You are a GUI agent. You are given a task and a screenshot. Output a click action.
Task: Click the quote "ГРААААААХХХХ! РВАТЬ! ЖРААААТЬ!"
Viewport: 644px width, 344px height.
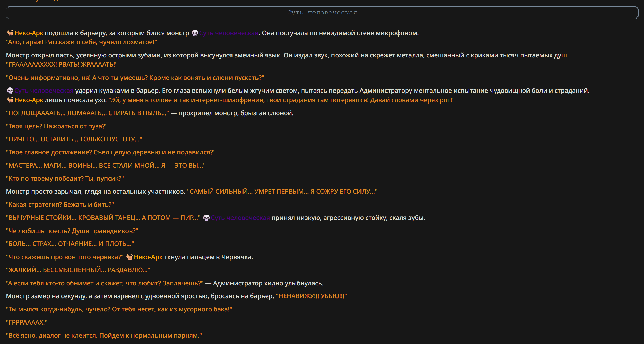pos(62,65)
